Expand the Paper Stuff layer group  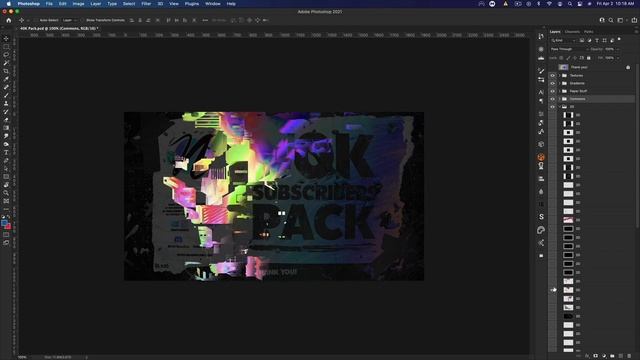coord(560,91)
